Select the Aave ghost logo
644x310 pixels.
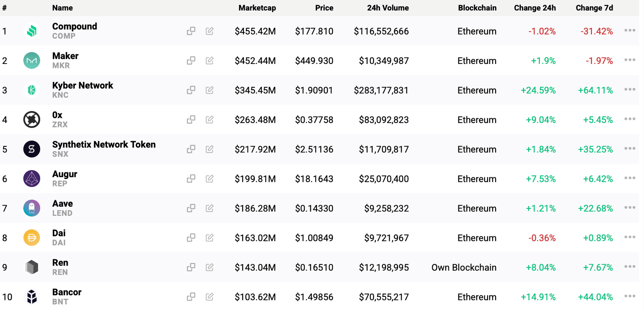(x=32, y=208)
